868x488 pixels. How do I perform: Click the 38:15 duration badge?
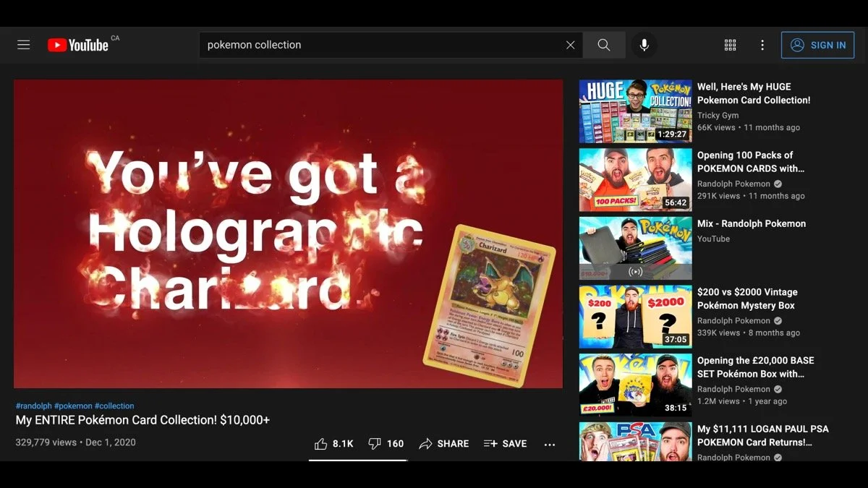click(676, 408)
